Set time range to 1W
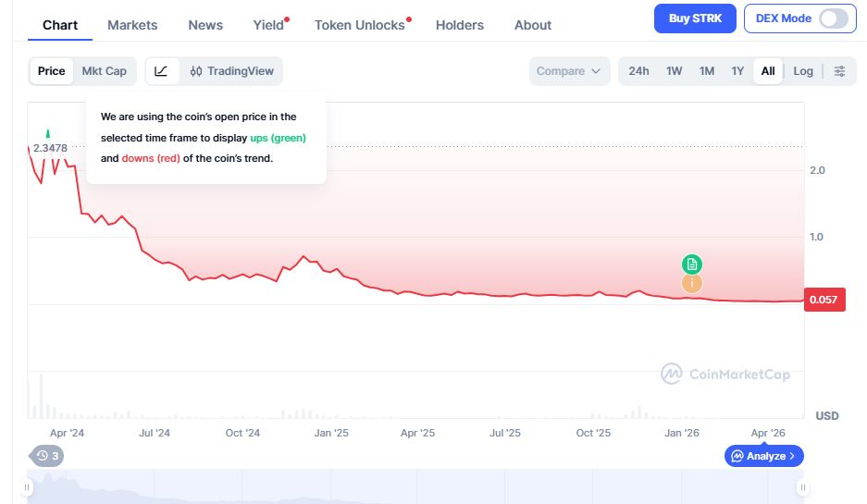The image size is (867, 504). click(x=674, y=71)
